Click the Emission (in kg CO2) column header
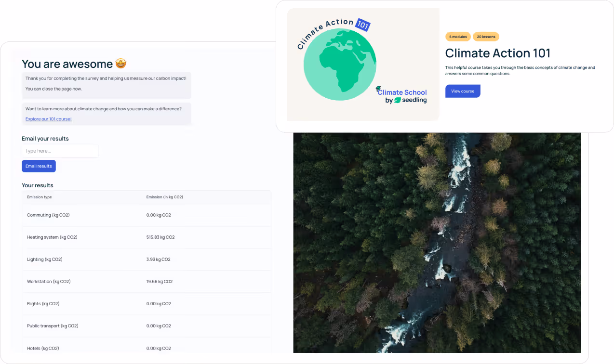This screenshot has width=614, height=364. tap(165, 197)
